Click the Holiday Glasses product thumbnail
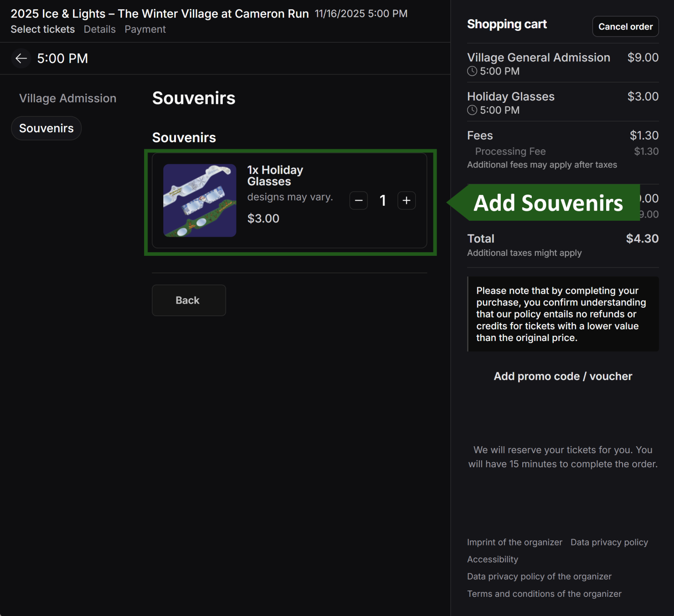 (x=199, y=201)
